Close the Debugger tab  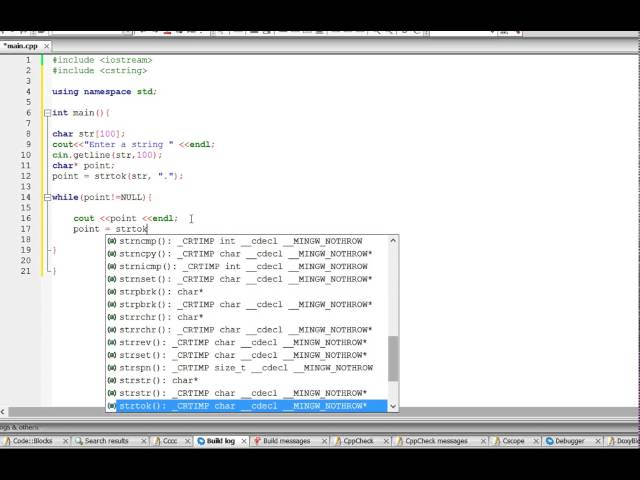pos(598,441)
